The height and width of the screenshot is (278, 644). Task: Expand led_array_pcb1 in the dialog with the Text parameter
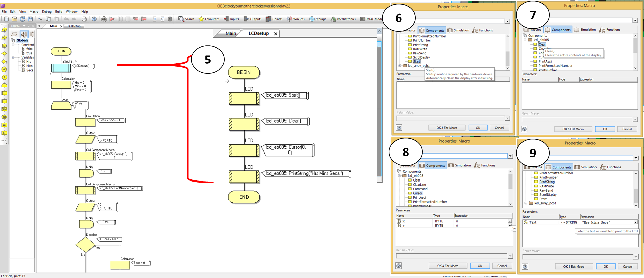click(x=526, y=203)
